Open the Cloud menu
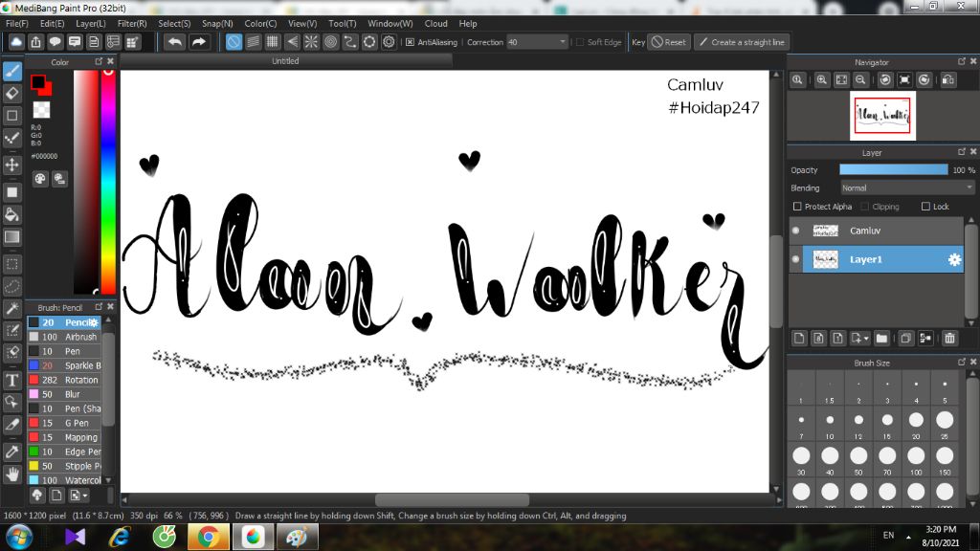 [x=435, y=23]
